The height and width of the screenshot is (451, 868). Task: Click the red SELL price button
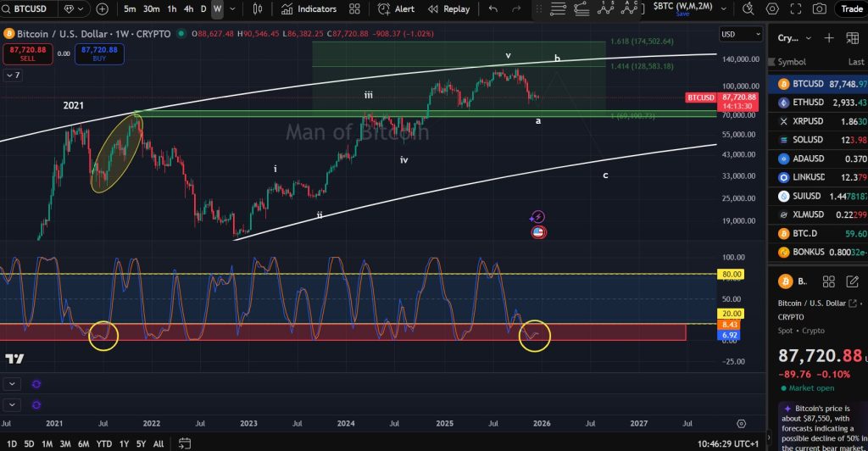(22, 53)
